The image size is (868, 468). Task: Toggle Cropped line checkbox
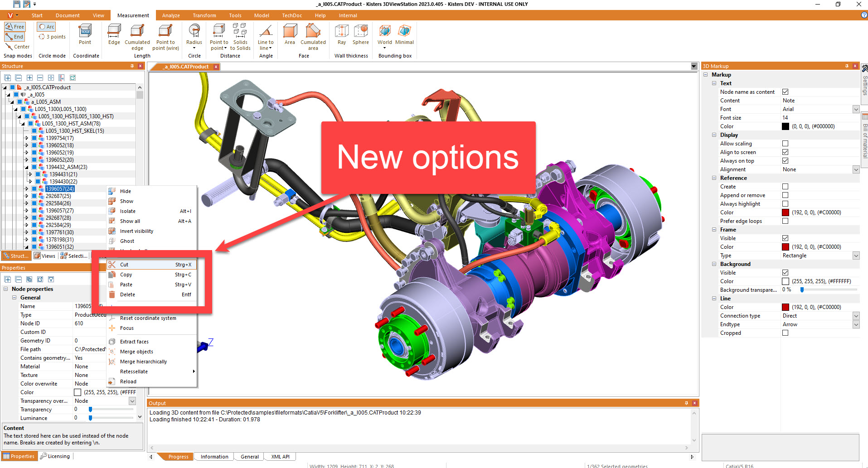point(785,333)
